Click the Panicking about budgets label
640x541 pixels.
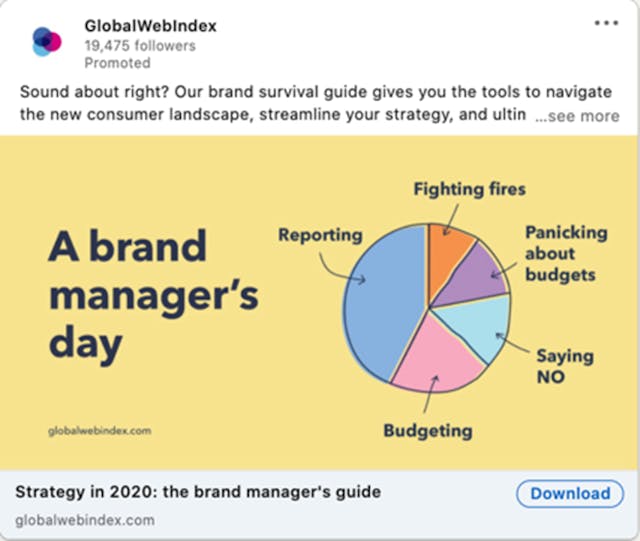[565, 254]
